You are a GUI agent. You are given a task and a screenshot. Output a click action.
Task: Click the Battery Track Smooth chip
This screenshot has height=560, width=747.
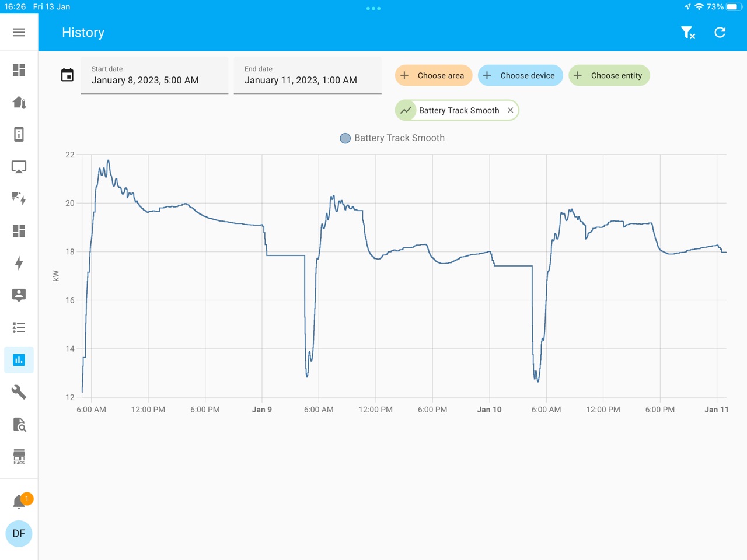(x=458, y=110)
